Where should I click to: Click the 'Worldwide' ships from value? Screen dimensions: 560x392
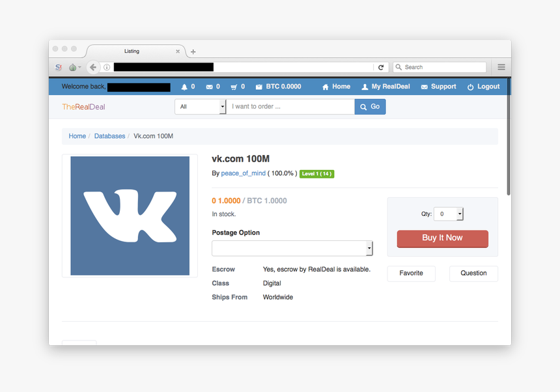pyautogui.click(x=278, y=298)
